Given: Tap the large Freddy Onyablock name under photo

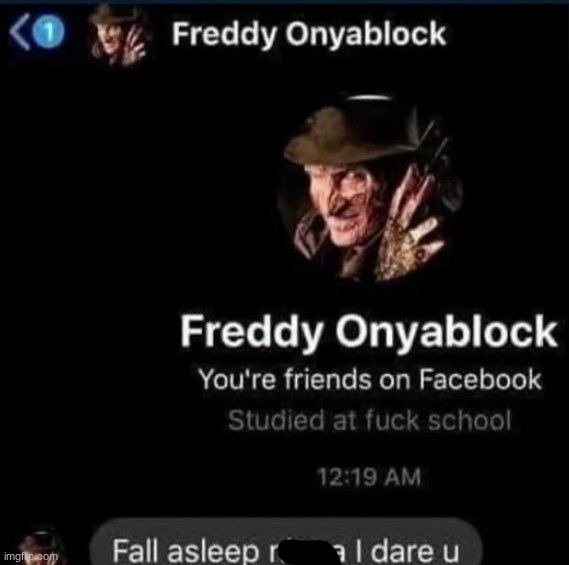Looking at the screenshot, I should tap(369, 332).
